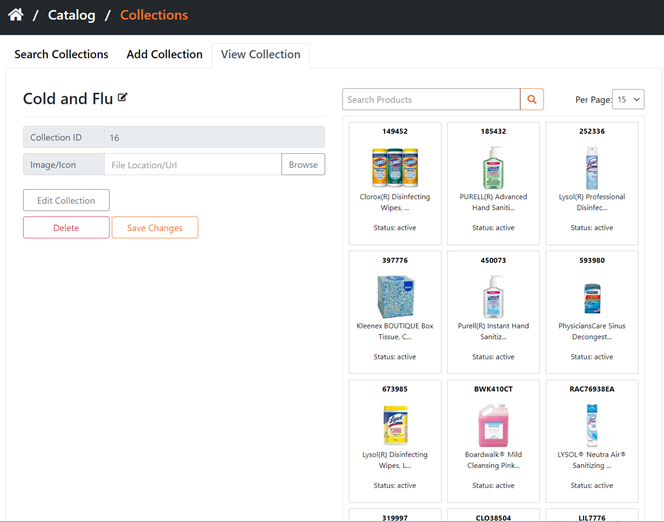Click the edit pencil next to Cold and Flu
664x522 pixels.
click(122, 97)
